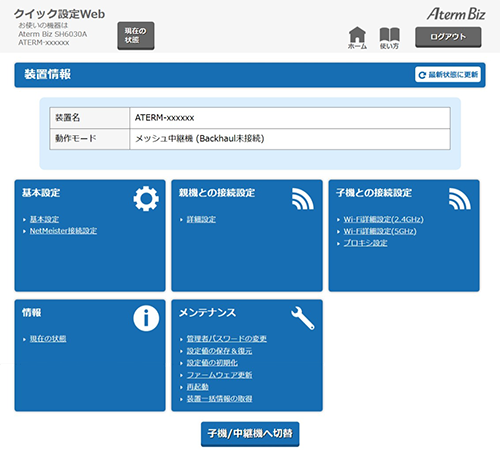Open 設定値の初期化 link

(212, 363)
